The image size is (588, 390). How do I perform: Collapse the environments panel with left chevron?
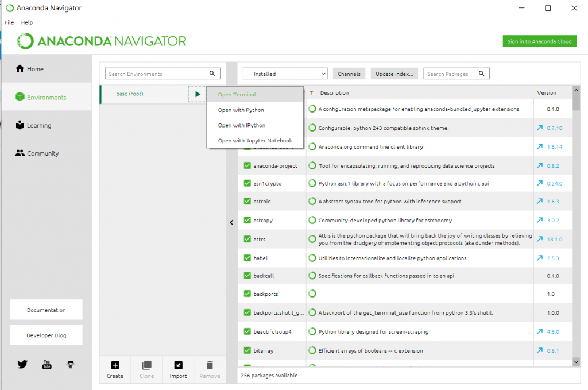(x=231, y=222)
